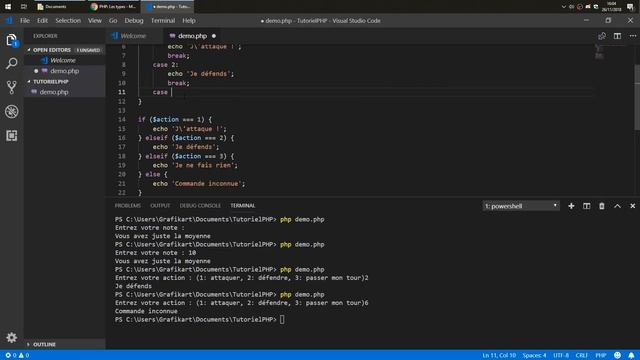This screenshot has width=640, height=360.
Task: Open Windows action center notifications icon
Action: [x=631, y=7]
